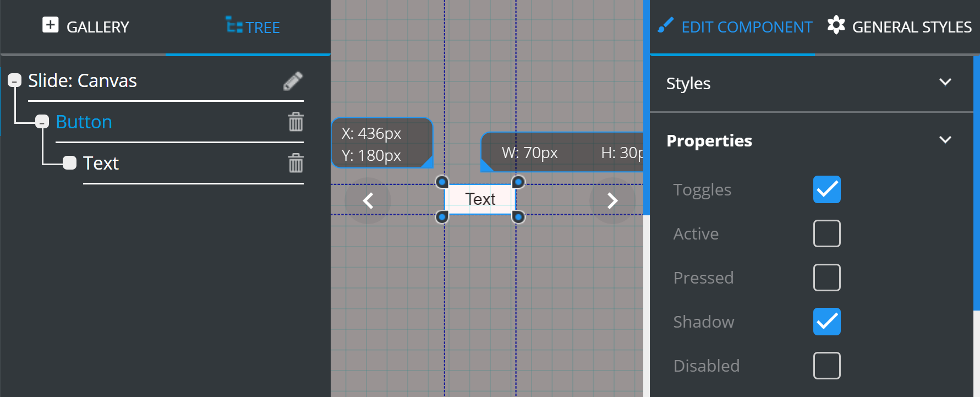The width and height of the screenshot is (980, 397).
Task: Go to previous slide with left arrow
Action: click(x=368, y=200)
